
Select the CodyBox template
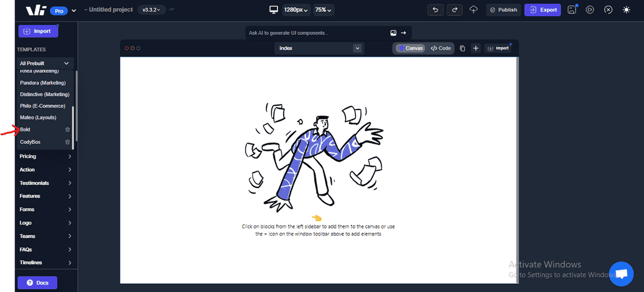pyautogui.click(x=30, y=142)
